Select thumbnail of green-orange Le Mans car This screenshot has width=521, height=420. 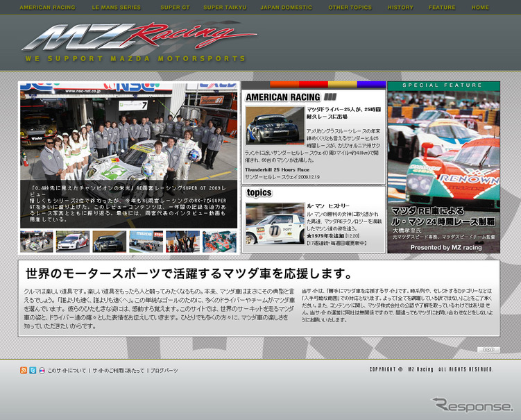[x=220, y=242]
